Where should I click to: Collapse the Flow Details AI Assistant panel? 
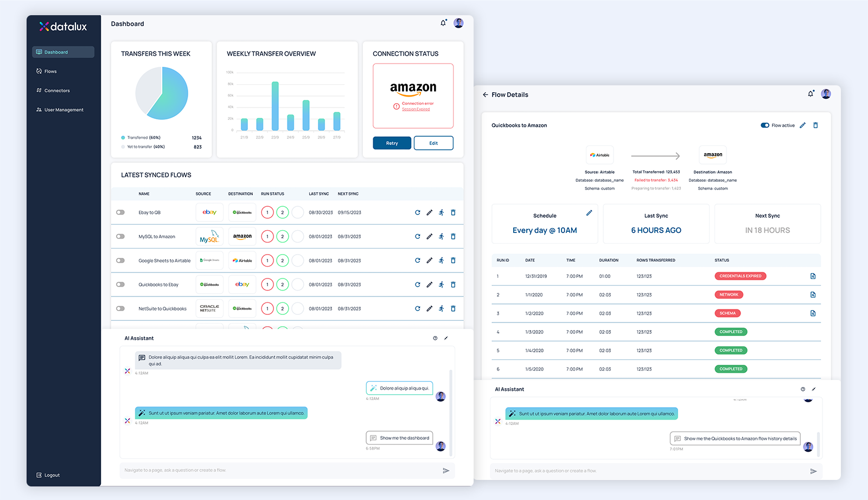[x=814, y=389]
